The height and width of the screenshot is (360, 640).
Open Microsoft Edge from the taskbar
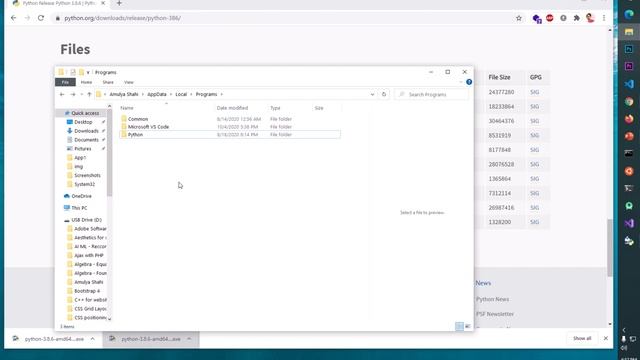[x=629, y=14]
